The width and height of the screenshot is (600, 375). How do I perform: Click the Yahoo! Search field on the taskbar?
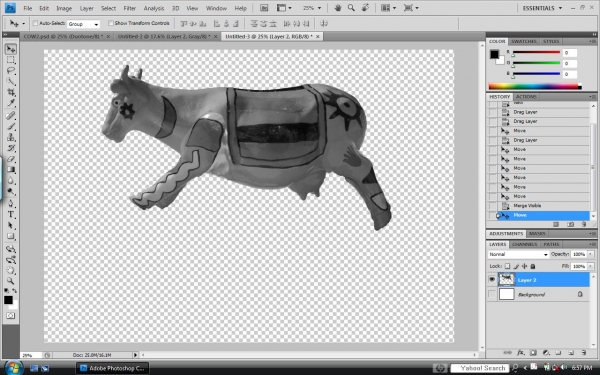point(479,368)
